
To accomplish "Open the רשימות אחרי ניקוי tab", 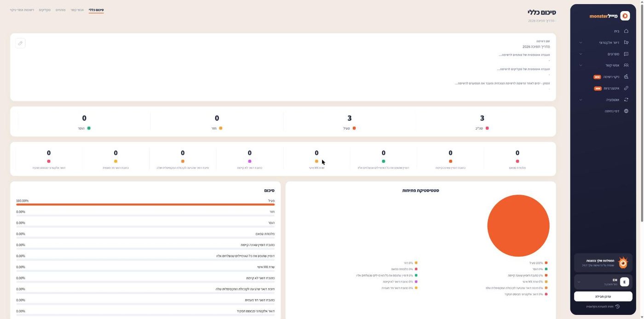I will 22,10.
